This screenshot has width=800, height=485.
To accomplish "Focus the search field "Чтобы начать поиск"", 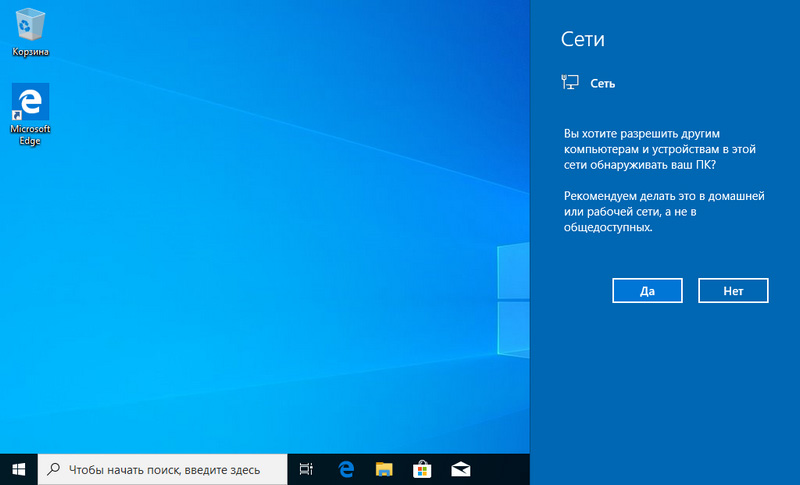I will pos(163,469).
